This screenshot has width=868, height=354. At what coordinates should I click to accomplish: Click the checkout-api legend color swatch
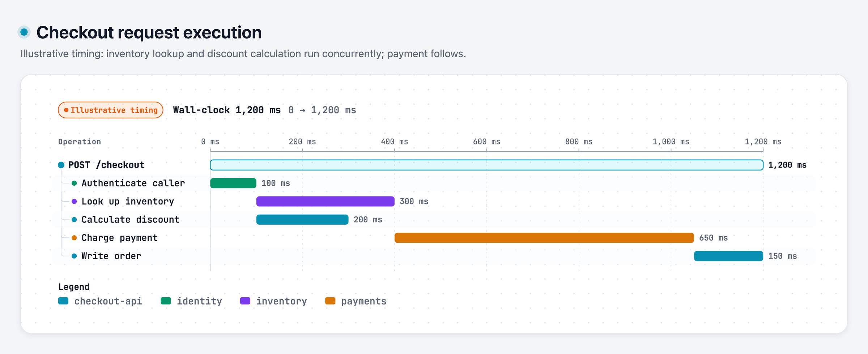[63, 301]
